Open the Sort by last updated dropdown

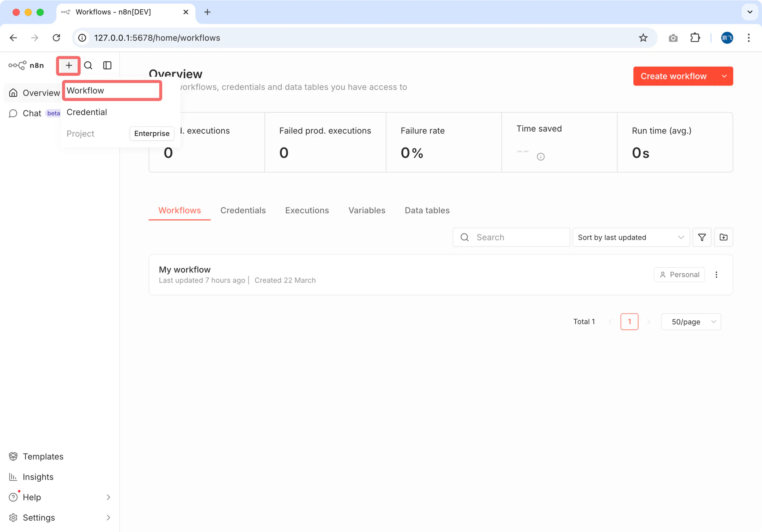[630, 237]
